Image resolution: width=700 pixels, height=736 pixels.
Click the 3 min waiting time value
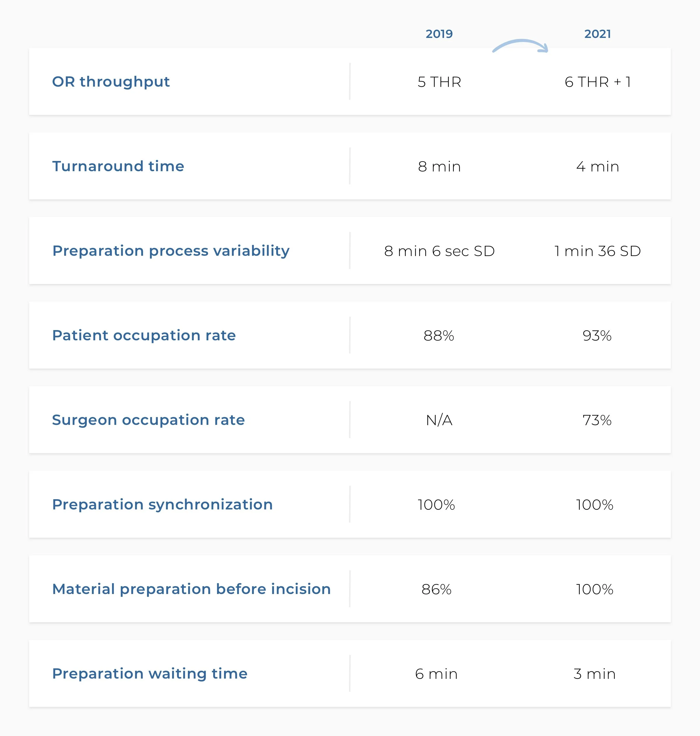594,674
